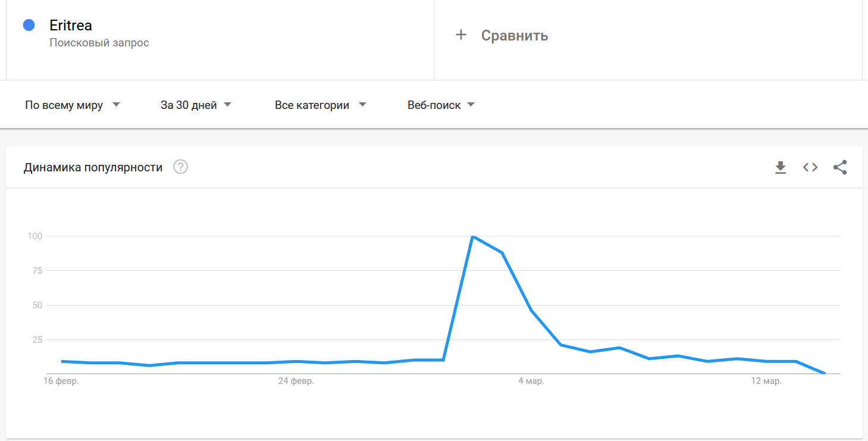
Task: Click the blue Eritrea color dot
Action: coord(29,25)
